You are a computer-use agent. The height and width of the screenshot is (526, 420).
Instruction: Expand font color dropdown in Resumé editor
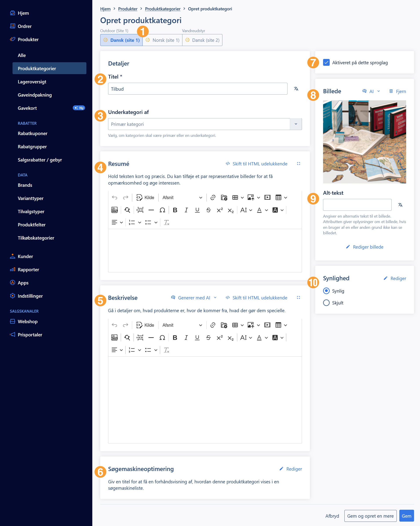coord(266,210)
